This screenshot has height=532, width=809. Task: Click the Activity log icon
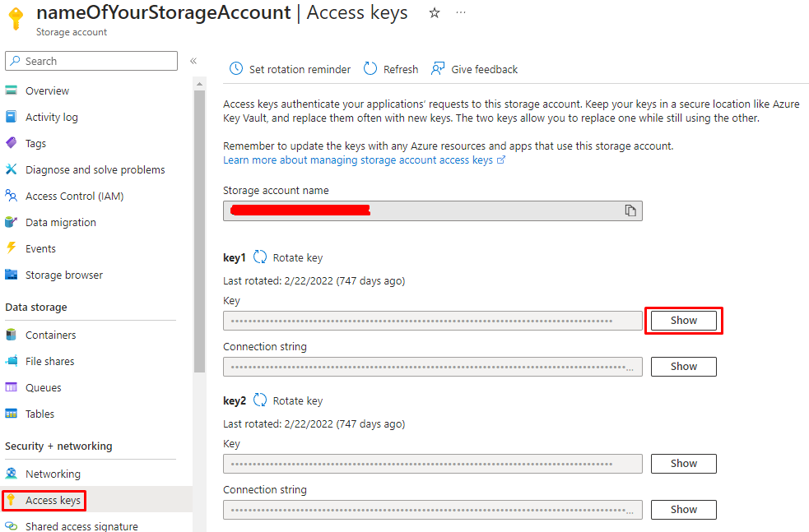pos(12,117)
